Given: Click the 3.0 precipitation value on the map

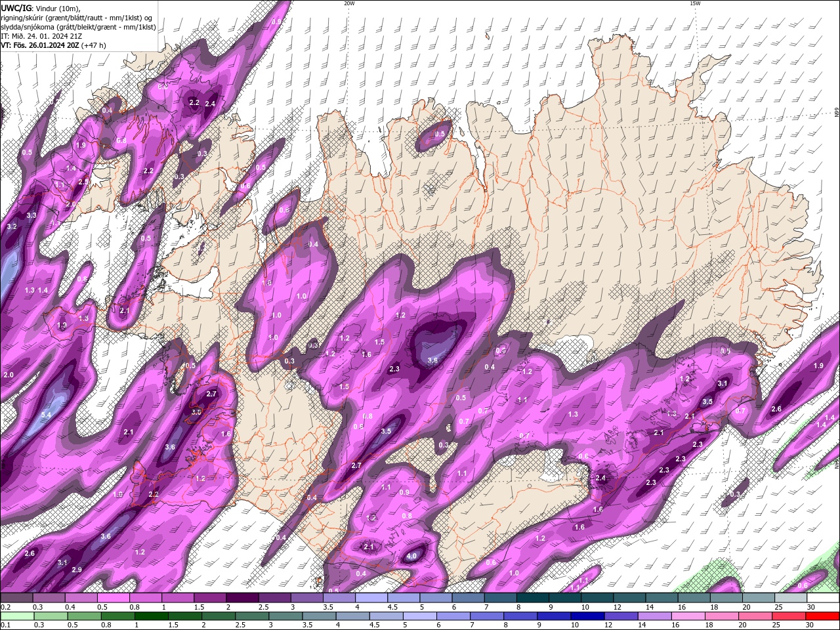Looking at the screenshot, I should point(196,411).
